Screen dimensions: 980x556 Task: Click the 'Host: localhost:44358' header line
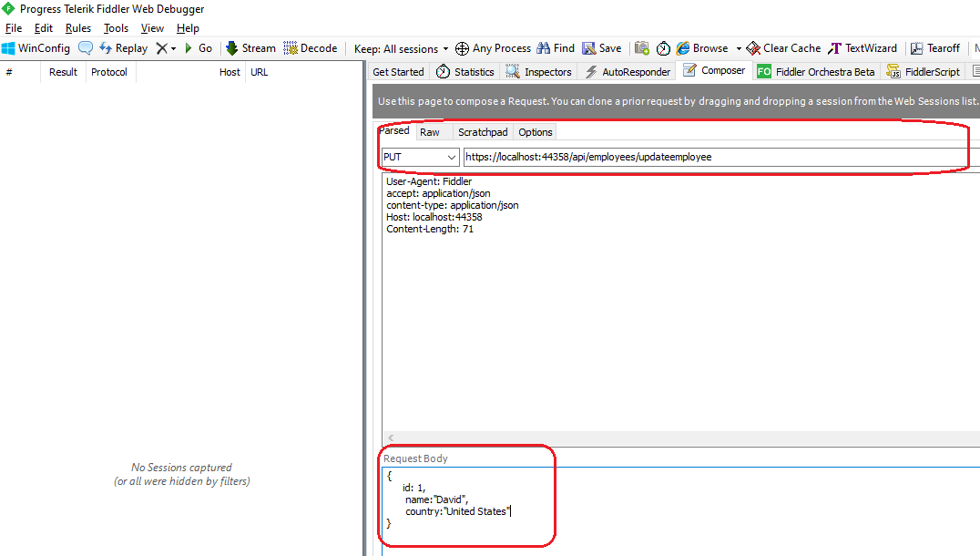click(434, 217)
